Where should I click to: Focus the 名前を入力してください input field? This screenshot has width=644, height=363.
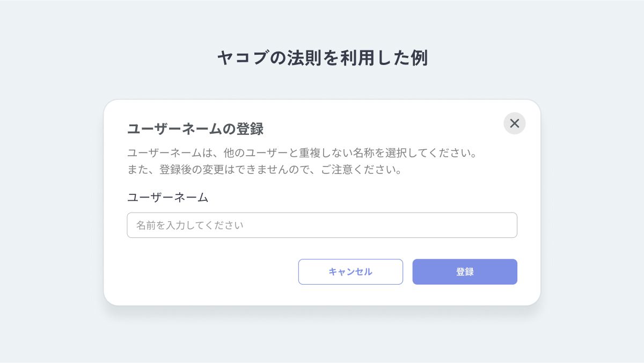tap(322, 225)
